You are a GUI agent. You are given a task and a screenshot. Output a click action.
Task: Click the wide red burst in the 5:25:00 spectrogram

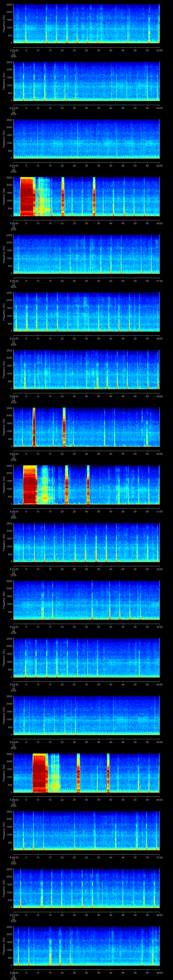(x=27, y=196)
